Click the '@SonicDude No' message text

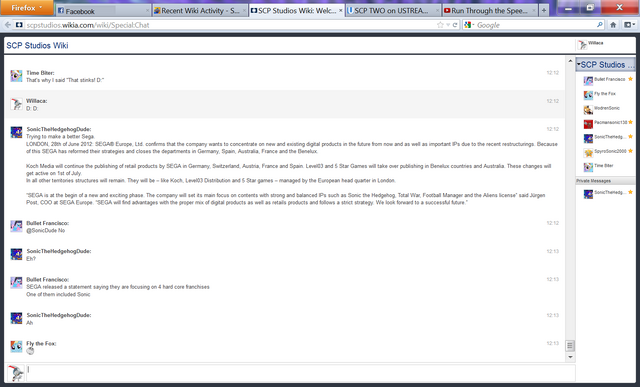pyautogui.click(x=46, y=231)
